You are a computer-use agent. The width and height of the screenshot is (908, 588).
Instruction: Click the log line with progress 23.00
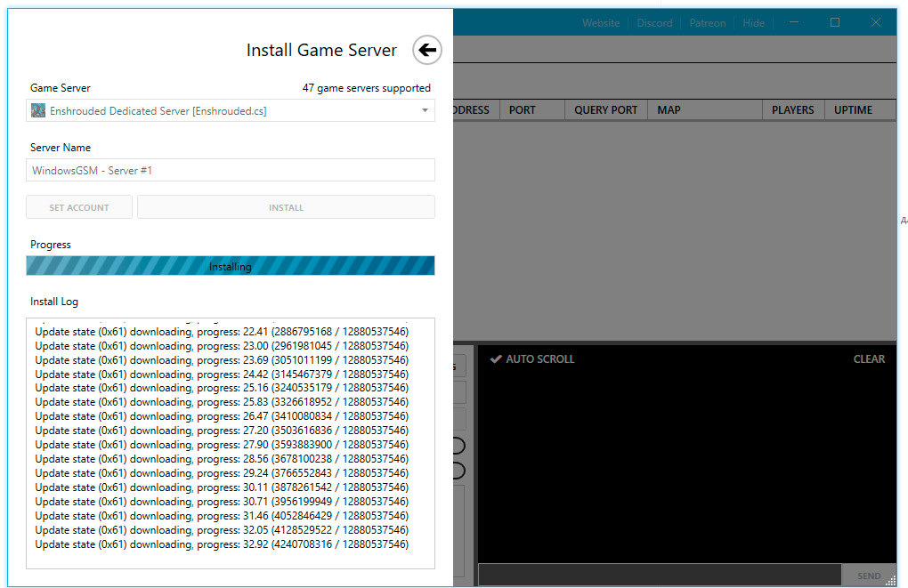[222, 345]
